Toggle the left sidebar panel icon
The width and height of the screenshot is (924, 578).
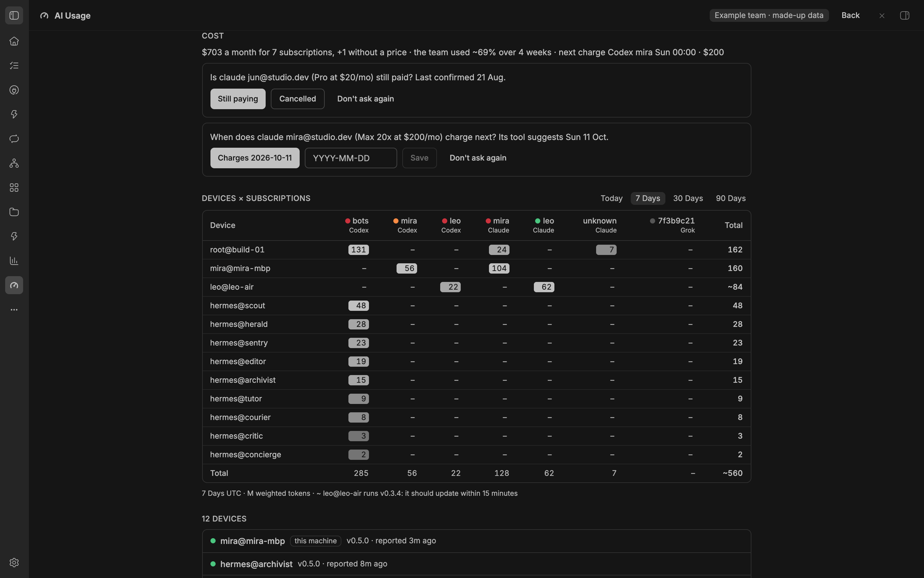click(x=14, y=16)
